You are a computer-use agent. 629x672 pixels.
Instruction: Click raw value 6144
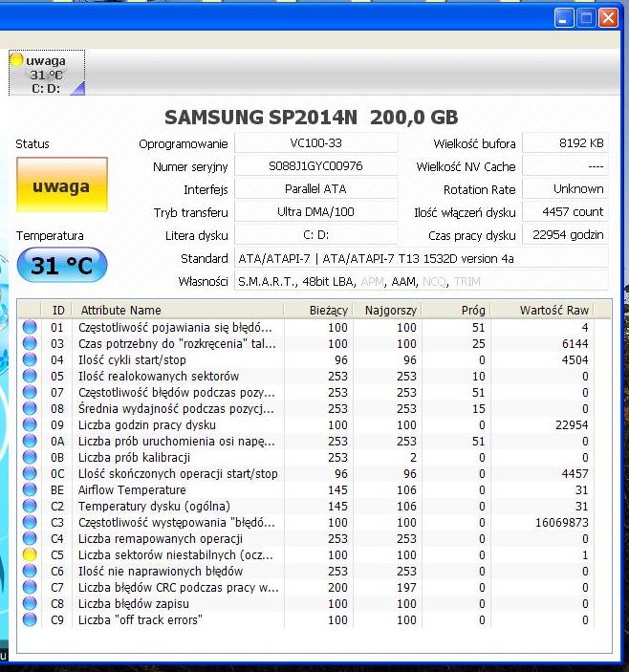click(x=575, y=344)
